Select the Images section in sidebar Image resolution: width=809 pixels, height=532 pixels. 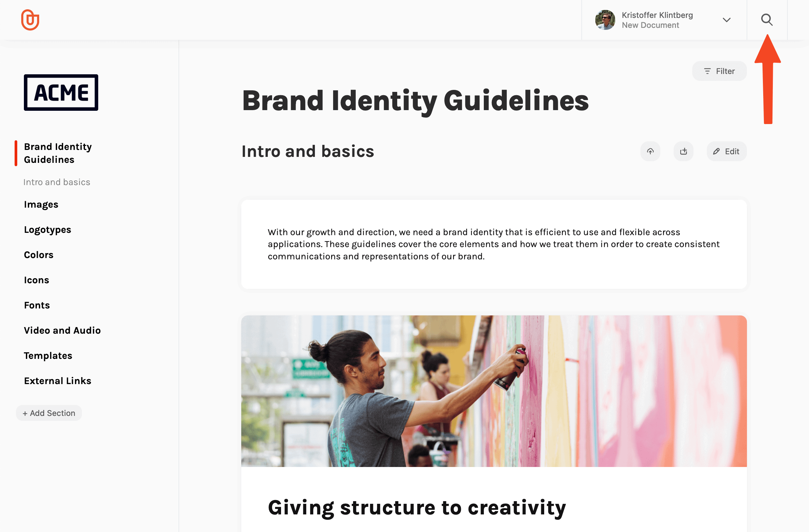(40, 204)
